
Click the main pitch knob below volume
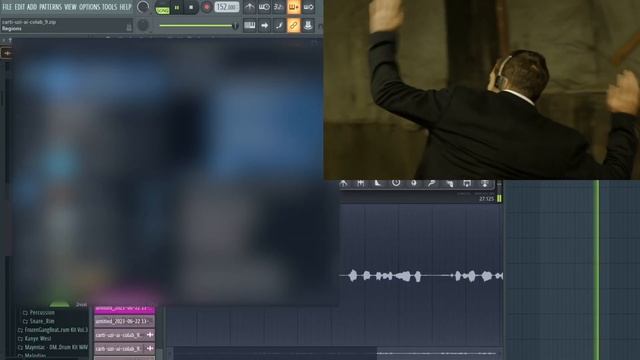143,25
